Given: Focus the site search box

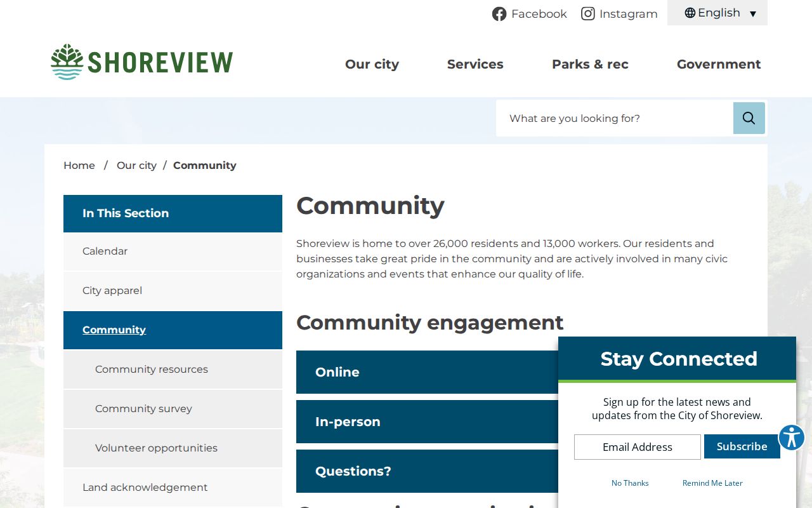Looking at the screenshot, I should [615, 118].
